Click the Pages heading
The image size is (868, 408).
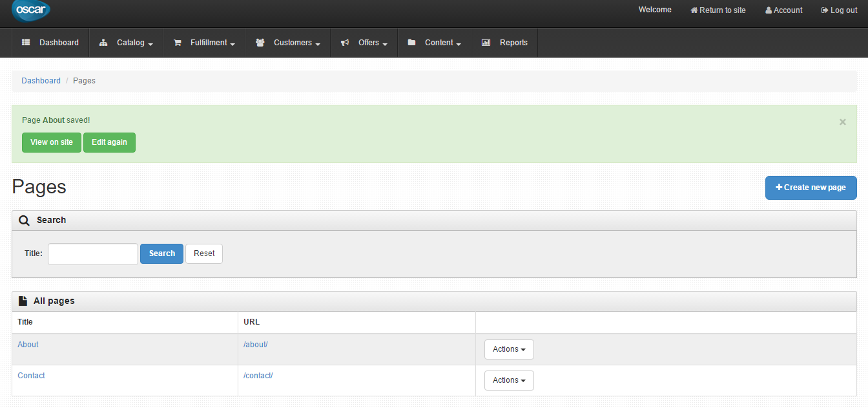[39, 187]
